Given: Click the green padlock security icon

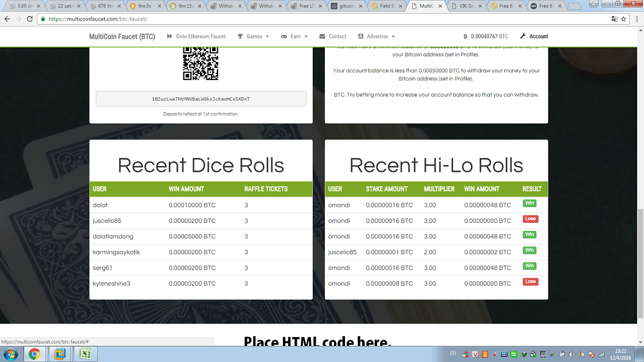Looking at the screenshot, I should [43, 19].
